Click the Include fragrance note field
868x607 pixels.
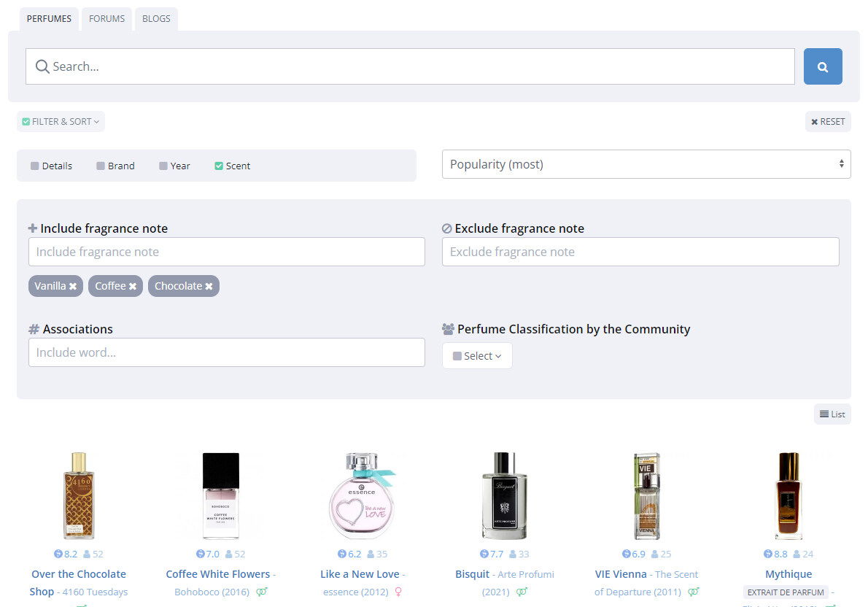226,252
